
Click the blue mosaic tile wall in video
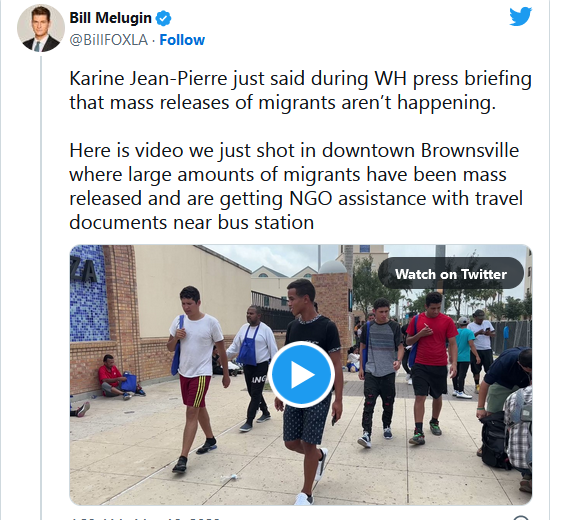(x=89, y=293)
